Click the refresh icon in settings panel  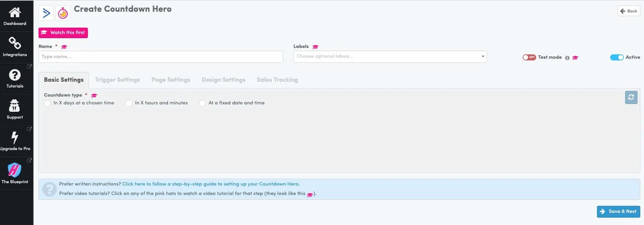click(x=631, y=97)
